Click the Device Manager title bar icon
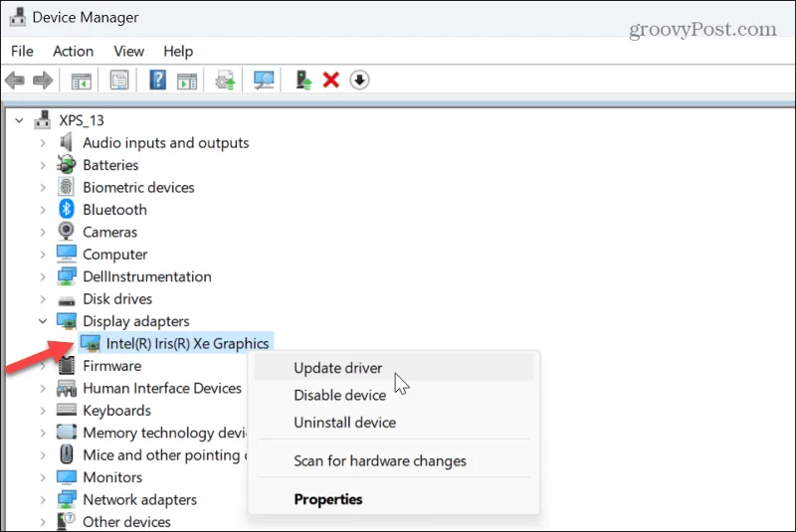 coord(17,17)
